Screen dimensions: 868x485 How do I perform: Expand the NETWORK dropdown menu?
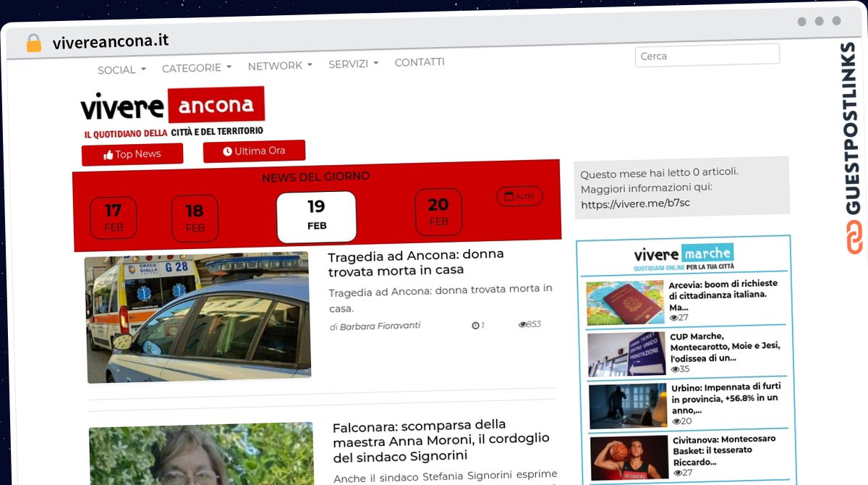(x=280, y=65)
